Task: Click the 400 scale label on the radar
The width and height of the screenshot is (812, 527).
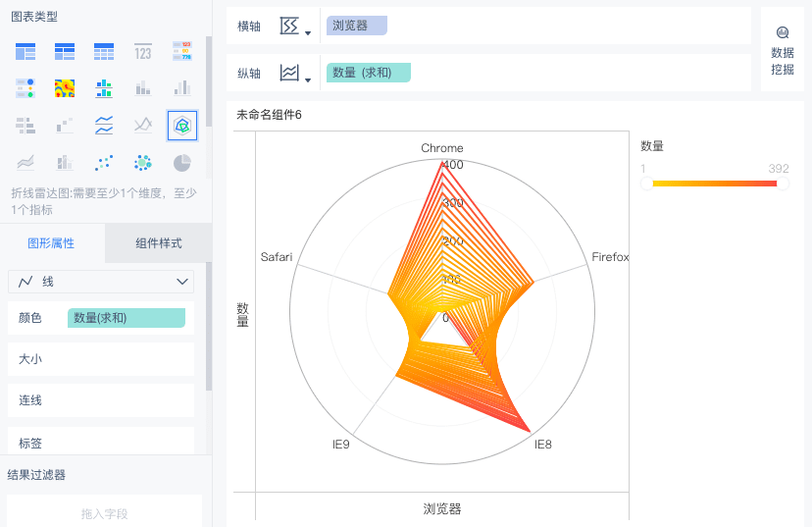Action: 453,165
